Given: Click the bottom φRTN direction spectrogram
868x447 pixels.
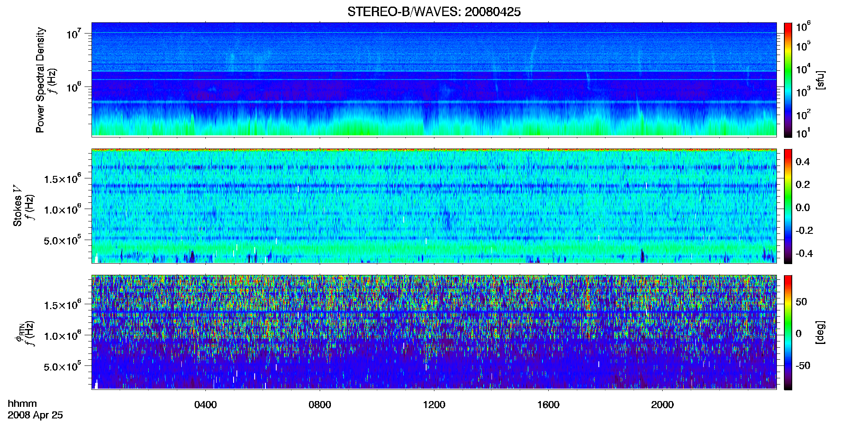Looking at the screenshot, I should tap(434, 332).
